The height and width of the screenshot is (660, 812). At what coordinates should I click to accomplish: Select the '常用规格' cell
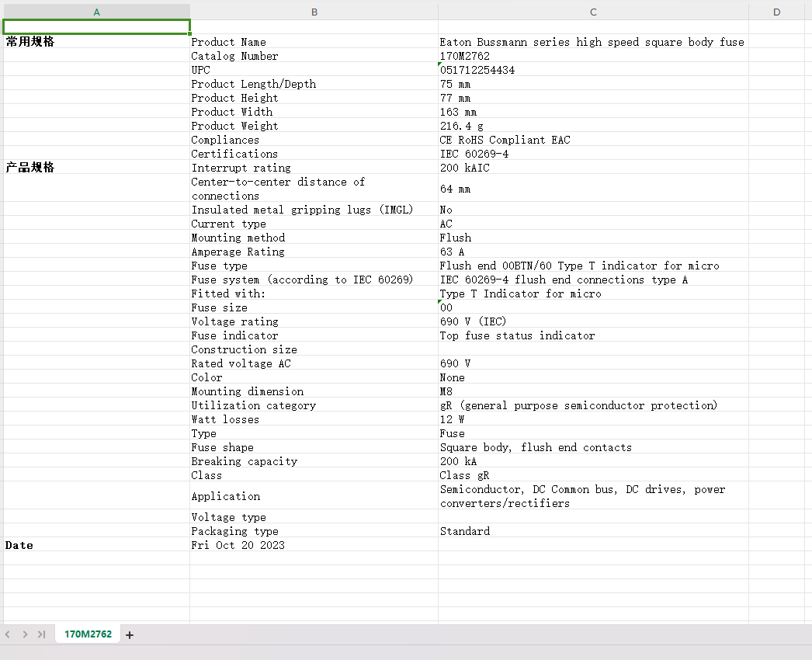tap(97, 41)
